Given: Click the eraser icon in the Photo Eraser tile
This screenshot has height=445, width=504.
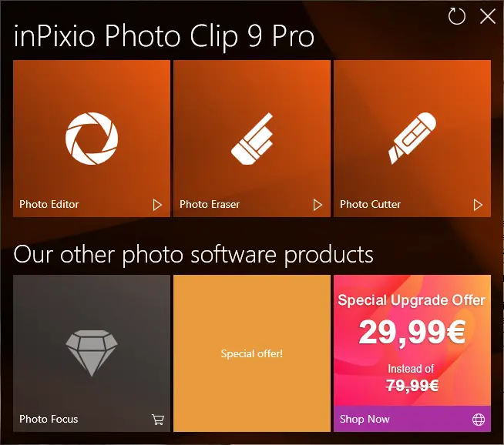Looking at the screenshot, I should click(x=252, y=139).
